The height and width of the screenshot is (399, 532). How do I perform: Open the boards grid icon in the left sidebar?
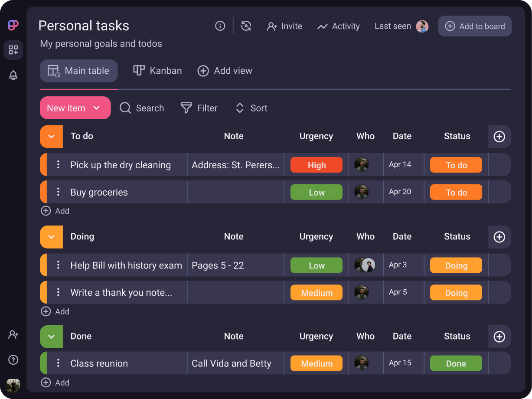(13, 50)
